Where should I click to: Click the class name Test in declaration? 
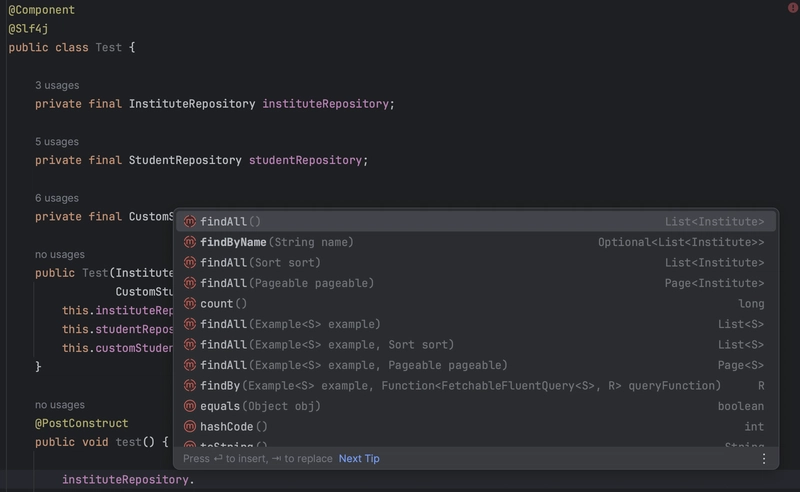109,47
